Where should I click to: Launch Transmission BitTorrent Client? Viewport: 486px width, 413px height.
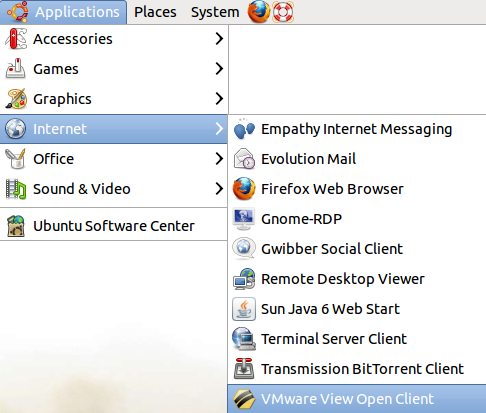(x=357, y=369)
